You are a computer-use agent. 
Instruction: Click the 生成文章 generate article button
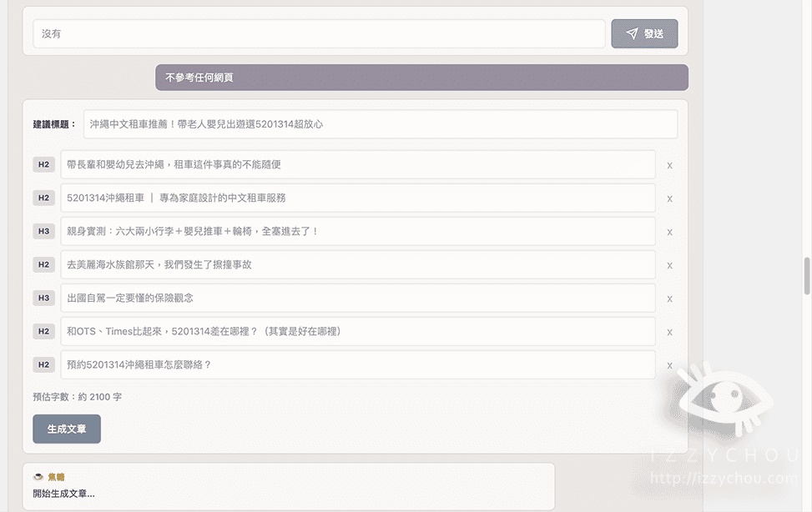[x=67, y=429]
